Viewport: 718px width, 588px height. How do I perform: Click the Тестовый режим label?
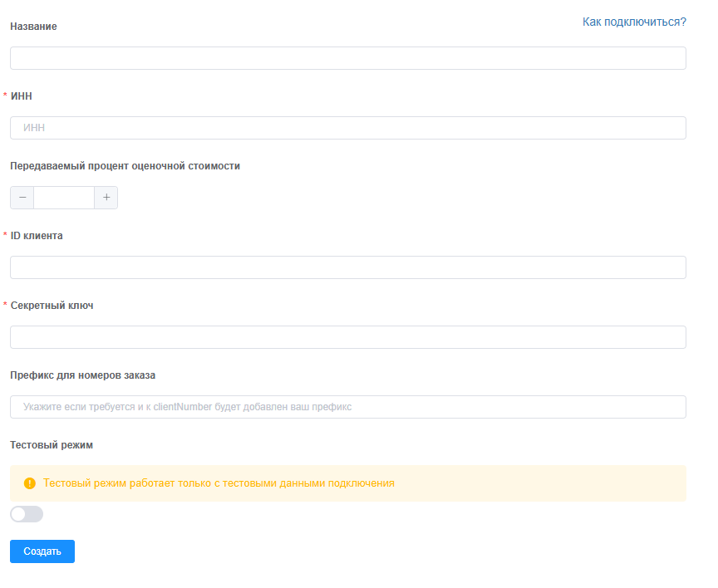[52, 445]
